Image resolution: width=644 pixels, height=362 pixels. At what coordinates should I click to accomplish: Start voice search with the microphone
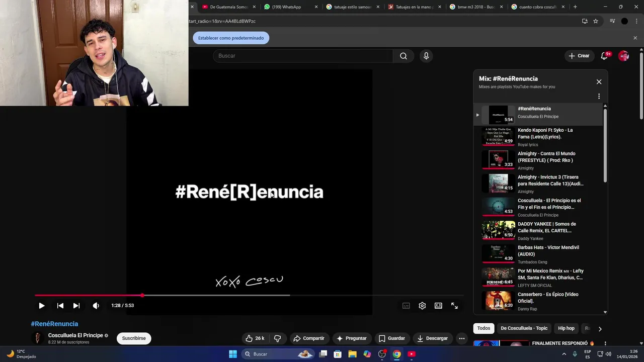(426, 56)
